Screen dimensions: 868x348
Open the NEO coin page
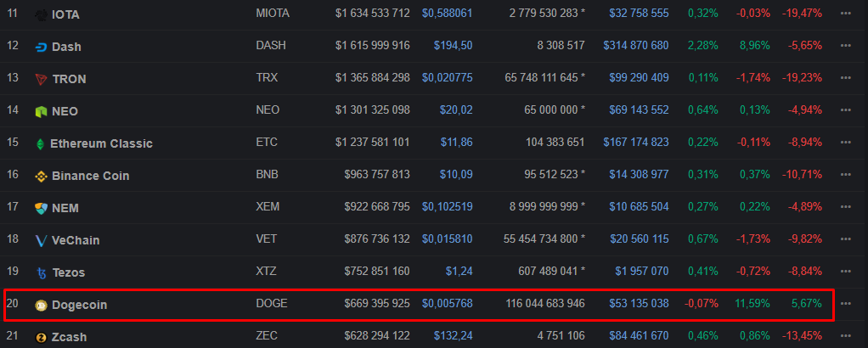(65, 111)
